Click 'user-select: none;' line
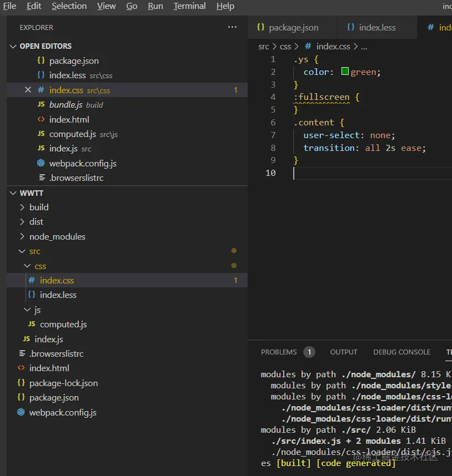The height and width of the screenshot is (476, 452). tap(349, 135)
